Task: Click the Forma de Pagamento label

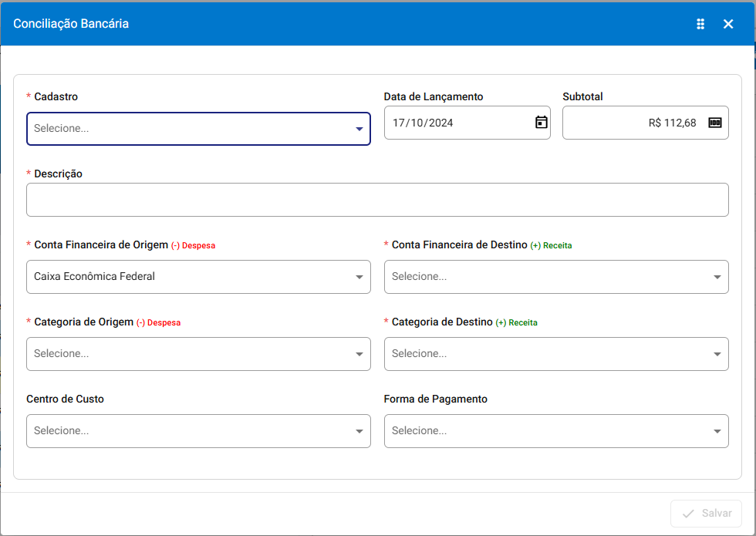Action: (435, 399)
